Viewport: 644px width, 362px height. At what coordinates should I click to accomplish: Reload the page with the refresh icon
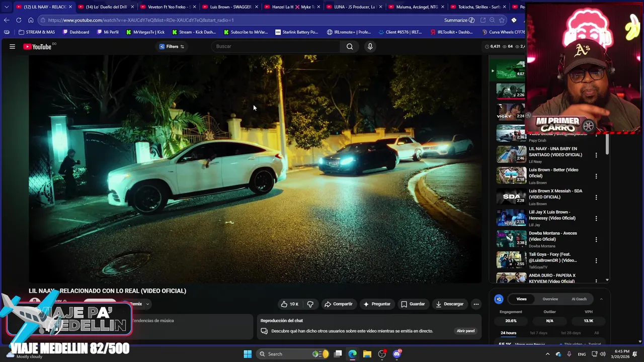[19, 20]
